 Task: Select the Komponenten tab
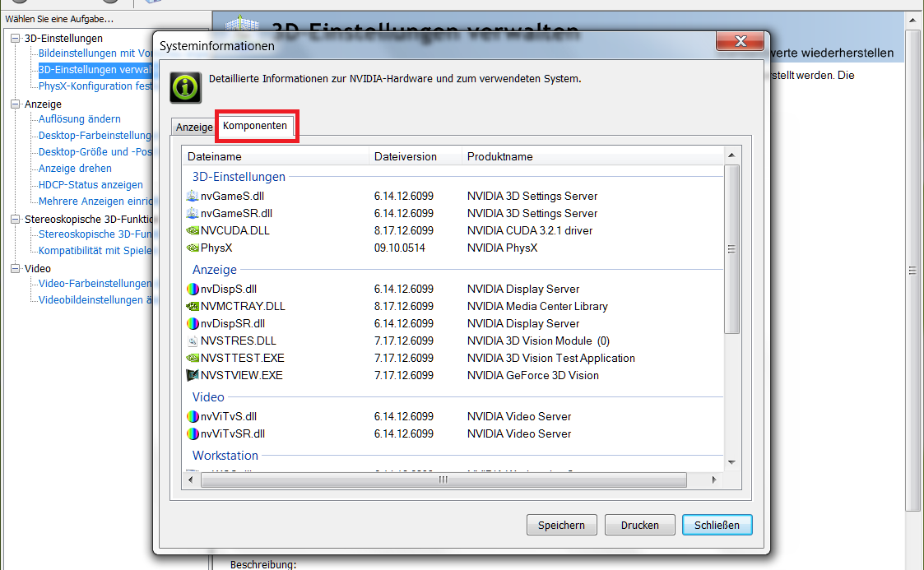255,125
